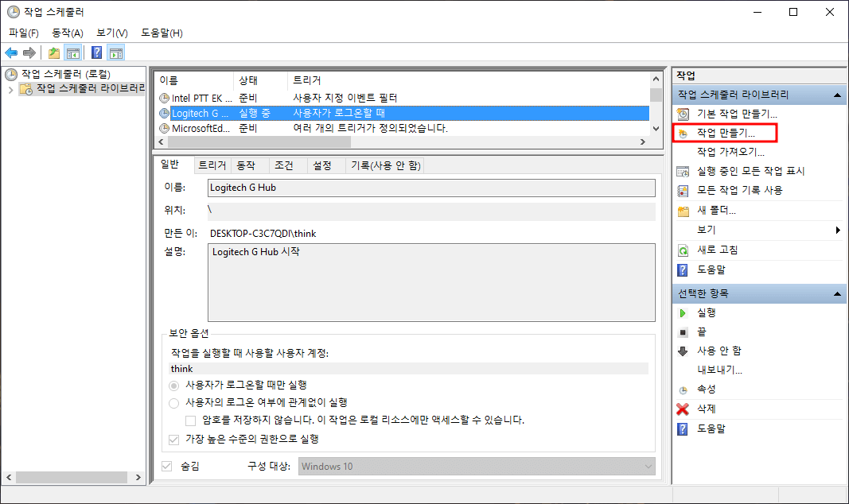Viewport: 849px width, 504px height.
Task: Click the red X 삭제 icon
Action: pos(683,409)
